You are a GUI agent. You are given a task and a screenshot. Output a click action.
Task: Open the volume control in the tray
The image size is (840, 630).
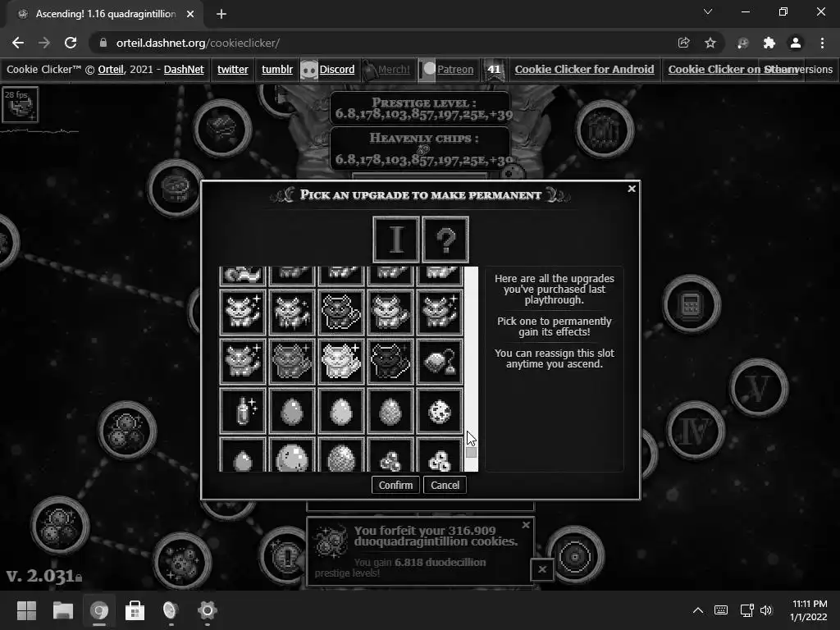coord(767,610)
